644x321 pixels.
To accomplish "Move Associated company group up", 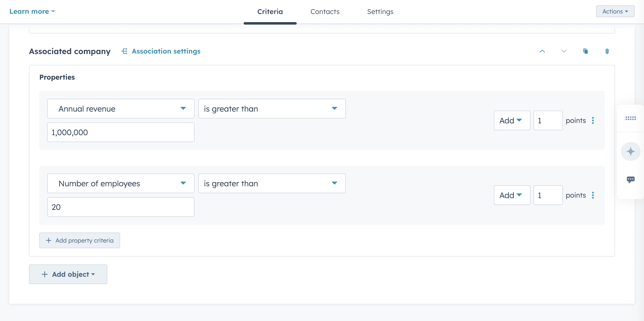I will (x=542, y=51).
